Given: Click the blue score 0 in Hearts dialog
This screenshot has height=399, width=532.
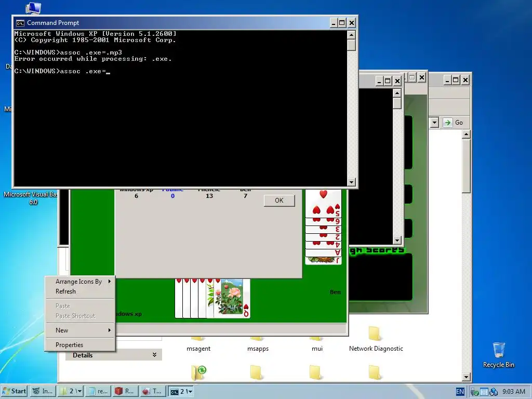Looking at the screenshot, I should (x=172, y=196).
